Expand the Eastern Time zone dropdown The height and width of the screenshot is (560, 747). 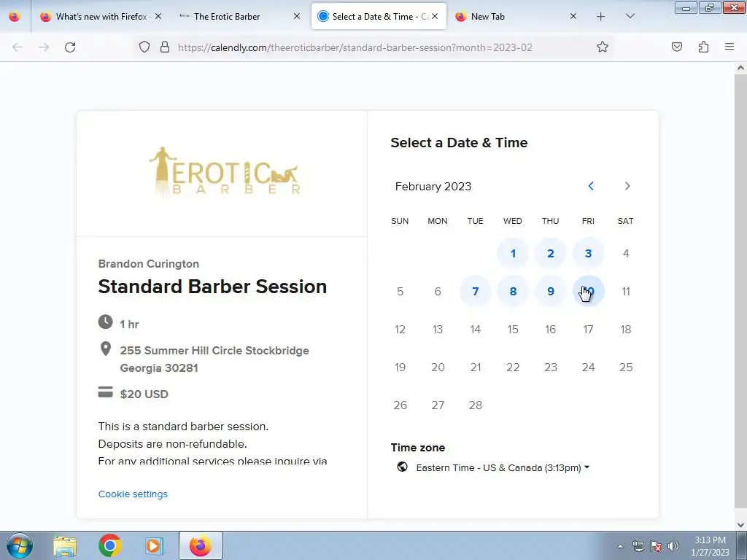[x=503, y=467]
